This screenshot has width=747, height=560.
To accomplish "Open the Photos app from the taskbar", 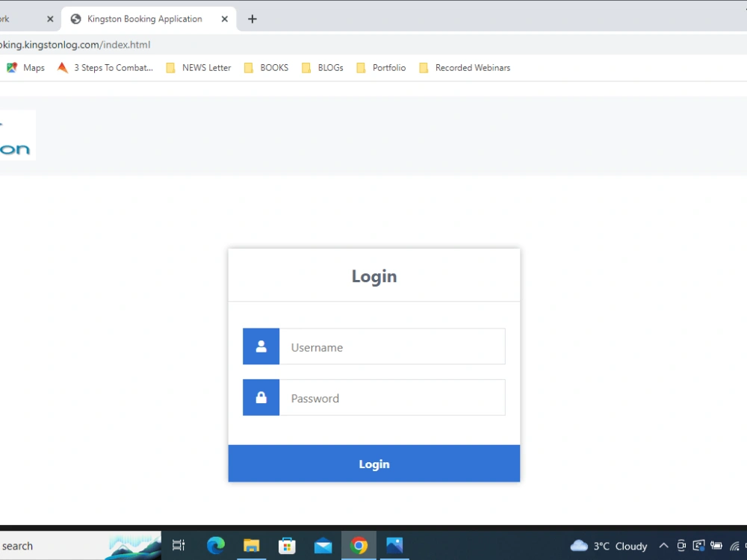I will pos(394,545).
